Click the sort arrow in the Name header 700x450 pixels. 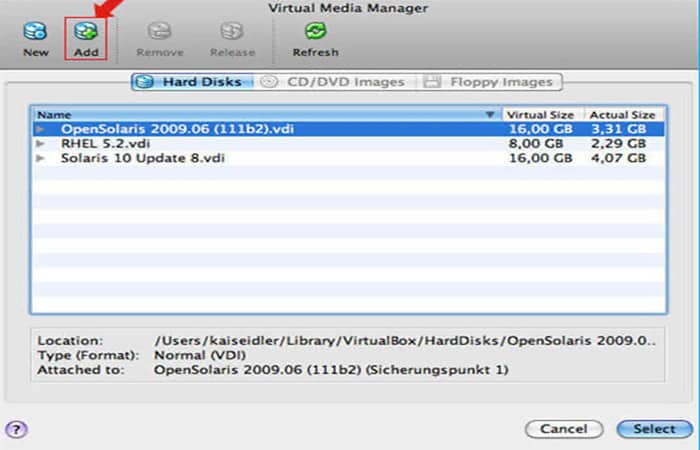click(x=490, y=115)
